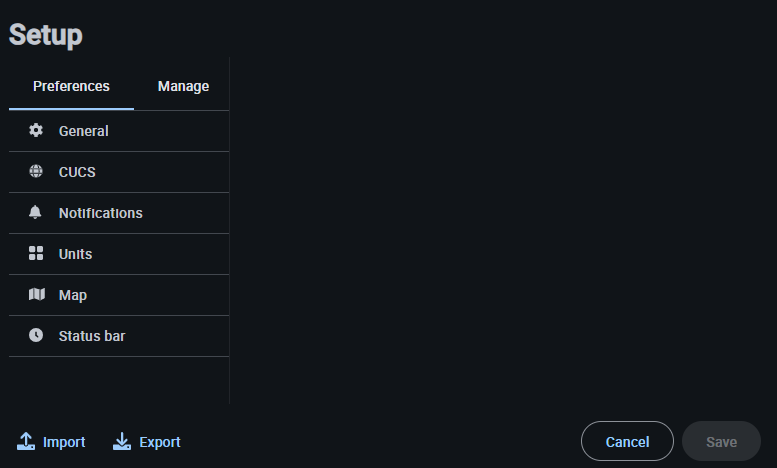Click the clock icon for Status bar

(x=36, y=336)
